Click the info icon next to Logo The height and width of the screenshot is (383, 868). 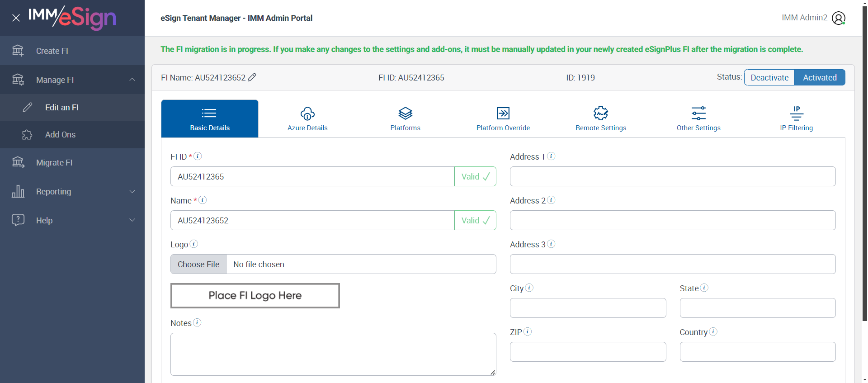(194, 244)
